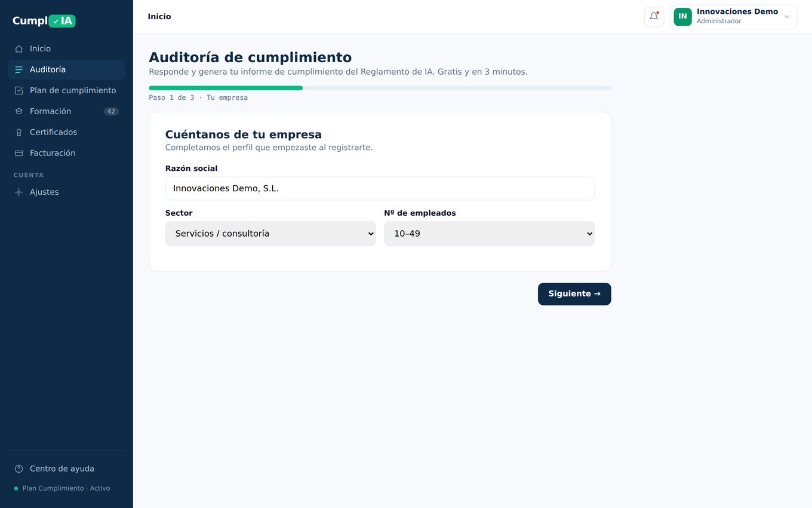This screenshot has width=812, height=508.
Task: Click the CUENTA section label
Action: (x=29, y=175)
